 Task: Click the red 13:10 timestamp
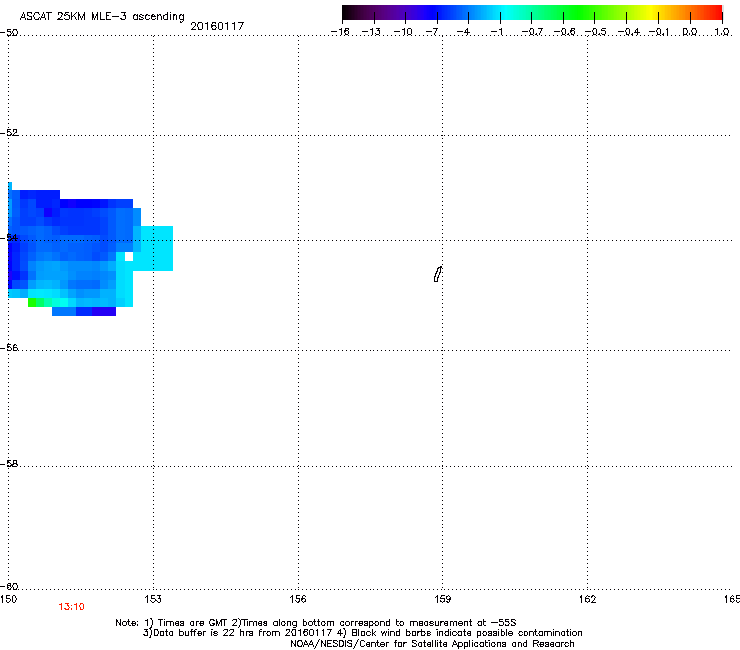[71, 607]
